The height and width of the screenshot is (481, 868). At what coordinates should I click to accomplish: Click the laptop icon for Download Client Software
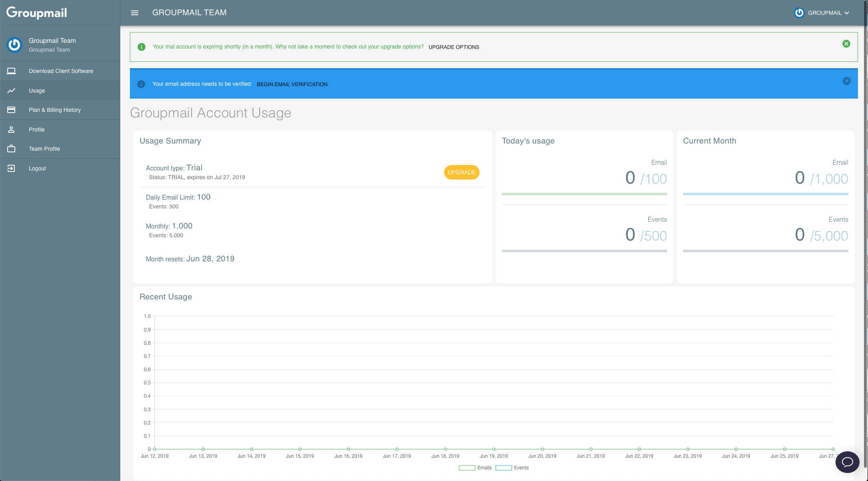point(11,71)
